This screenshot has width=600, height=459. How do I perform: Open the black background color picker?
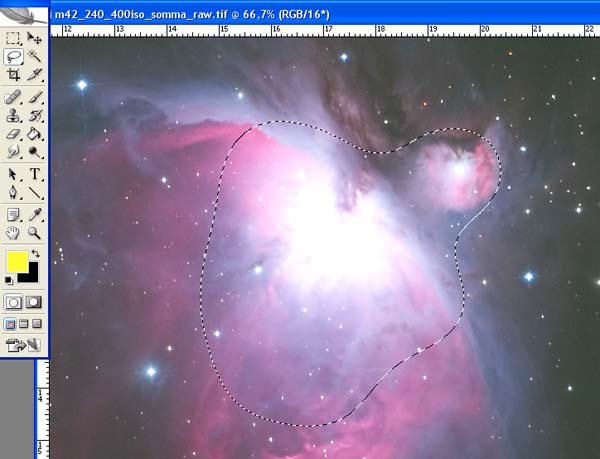pyautogui.click(x=32, y=276)
